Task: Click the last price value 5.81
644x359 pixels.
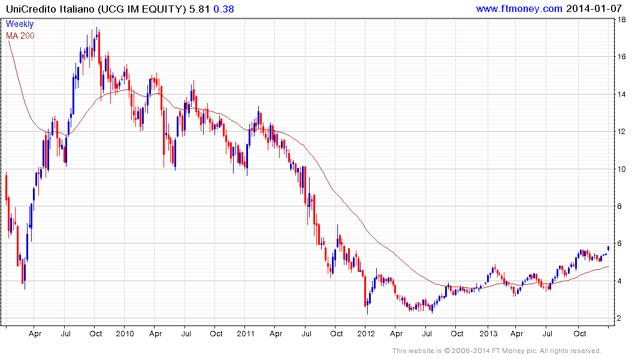Action: (199, 9)
